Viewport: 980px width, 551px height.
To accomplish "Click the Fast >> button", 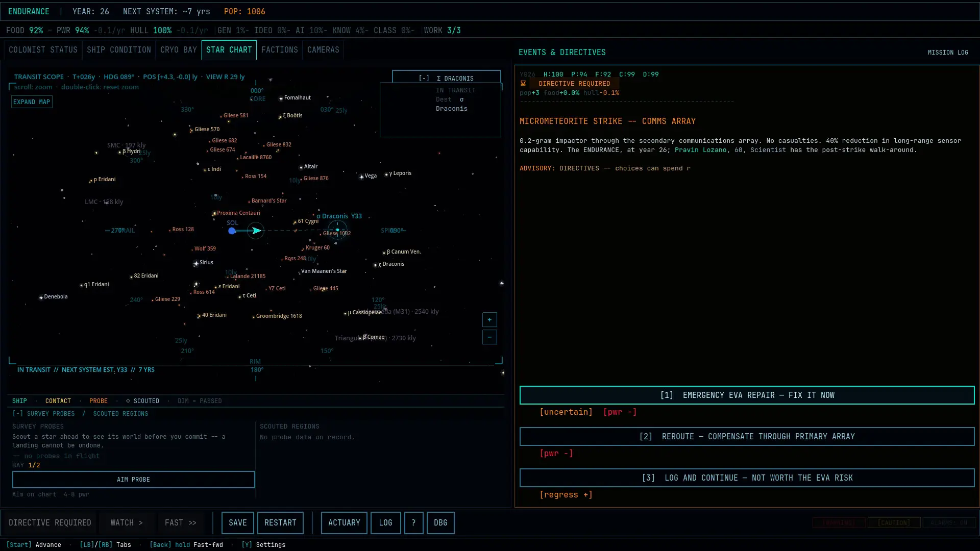I will pos(181,523).
